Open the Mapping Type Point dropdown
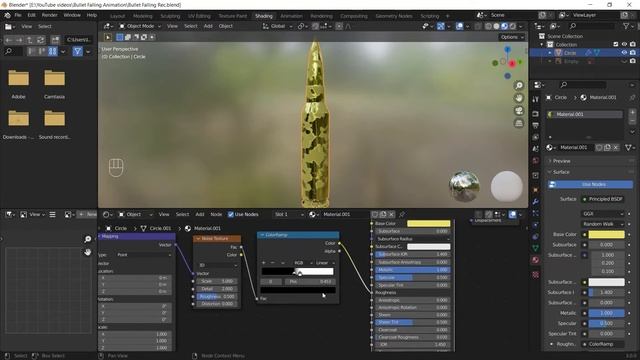 [143, 255]
